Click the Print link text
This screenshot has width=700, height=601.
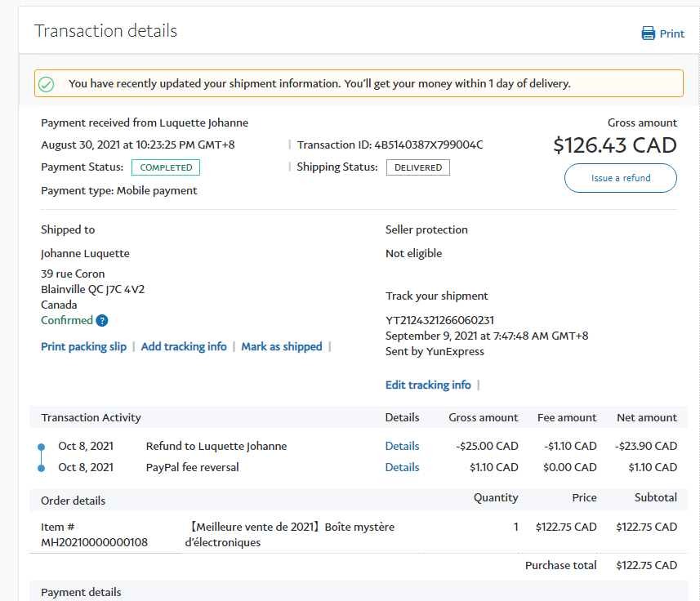coord(671,33)
